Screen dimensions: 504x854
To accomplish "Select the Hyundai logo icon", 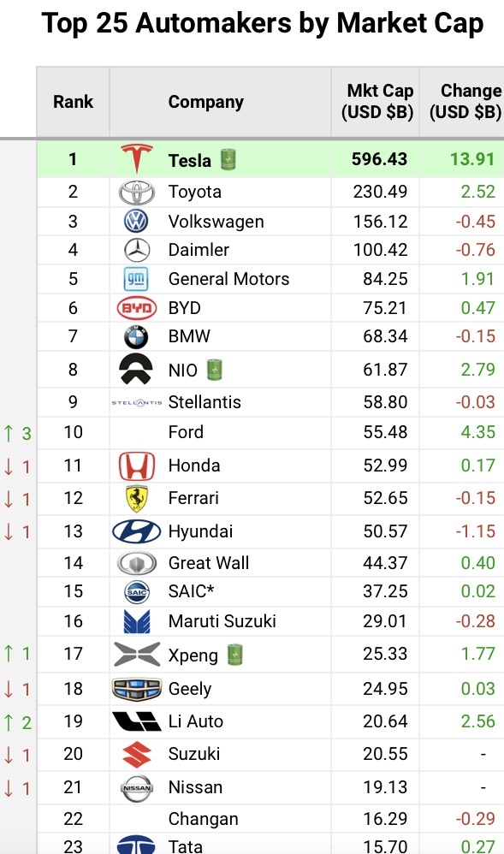I will point(136,531).
